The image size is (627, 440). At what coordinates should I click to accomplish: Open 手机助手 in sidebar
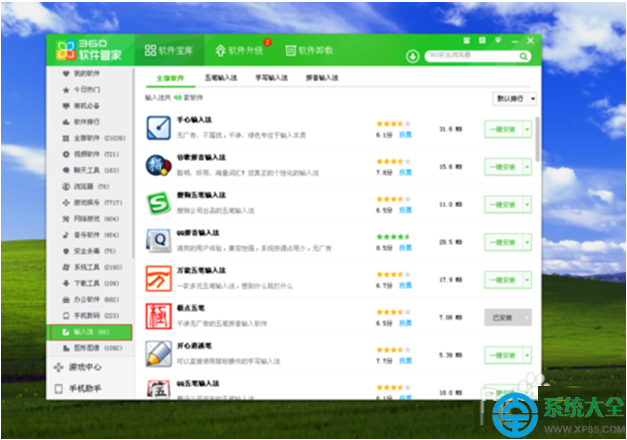[78, 388]
